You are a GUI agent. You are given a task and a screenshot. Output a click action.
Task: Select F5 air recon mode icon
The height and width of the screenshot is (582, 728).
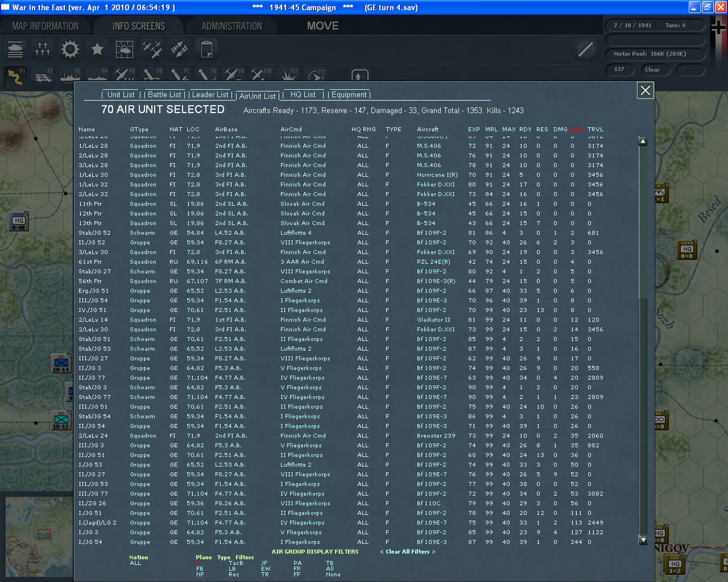(x=125, y=75)
